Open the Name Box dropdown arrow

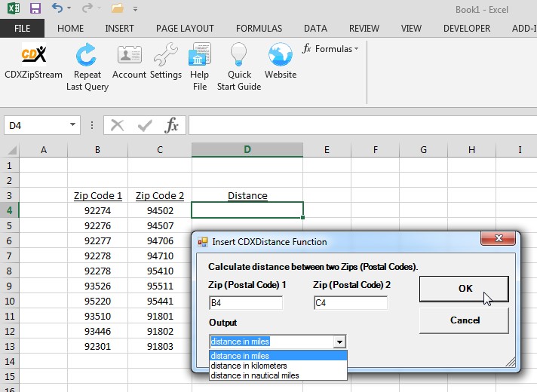click(x=72, y=124)
